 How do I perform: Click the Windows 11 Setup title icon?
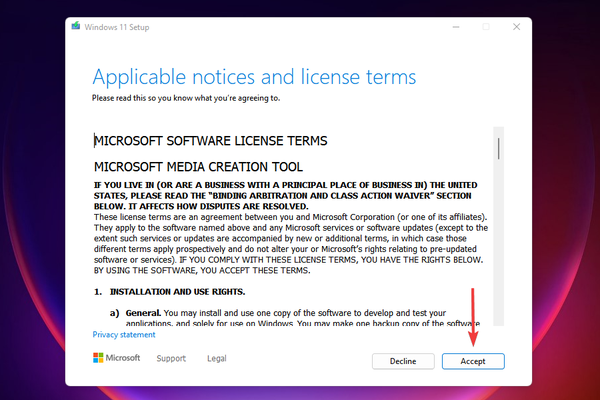tap(76, 26)
